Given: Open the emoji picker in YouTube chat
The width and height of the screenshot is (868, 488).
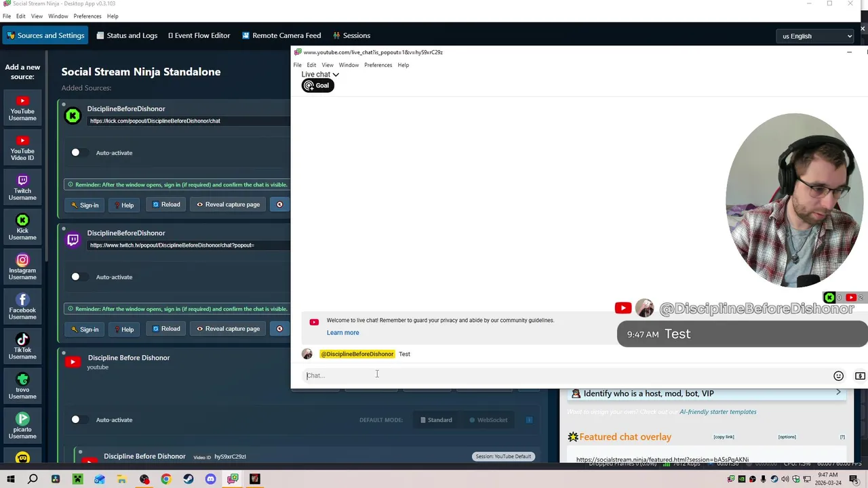Looking at the screenshot, I should [x=838, y=376].
